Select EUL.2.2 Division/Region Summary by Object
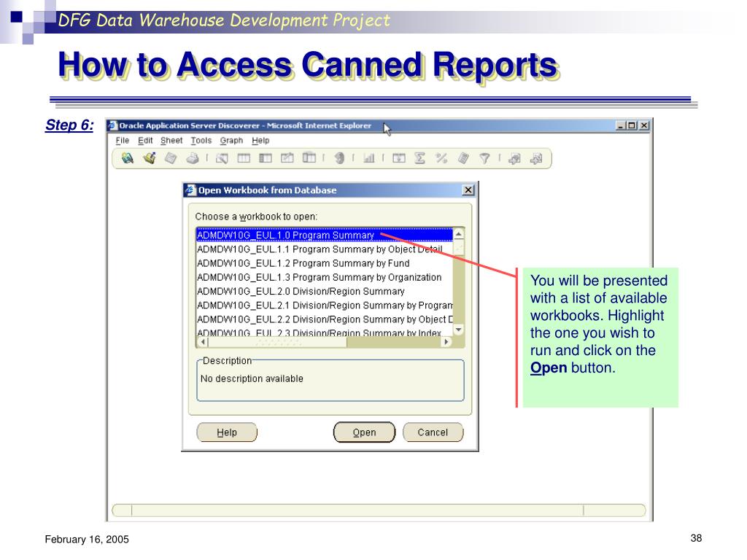 [x=325, y=319]
